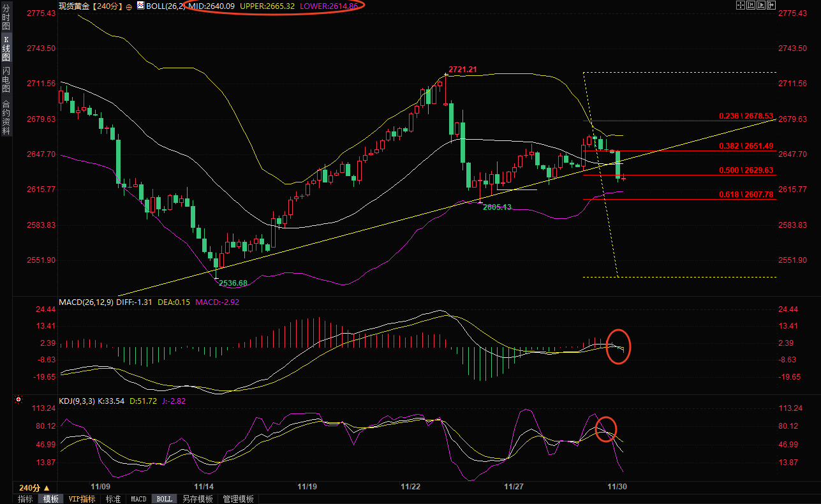Click the expand-range axis icon with play arrow
Screen dimensions: 821x504
[761, 5]
